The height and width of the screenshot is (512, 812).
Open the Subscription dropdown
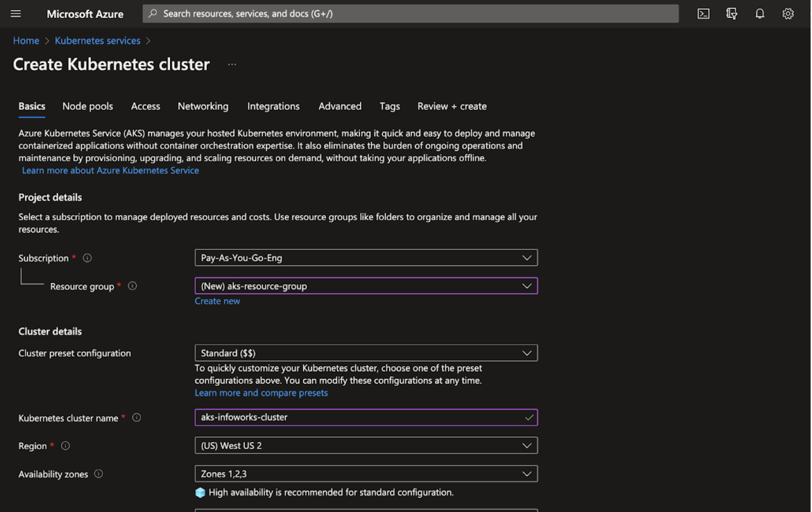click(x=366, y=258)
